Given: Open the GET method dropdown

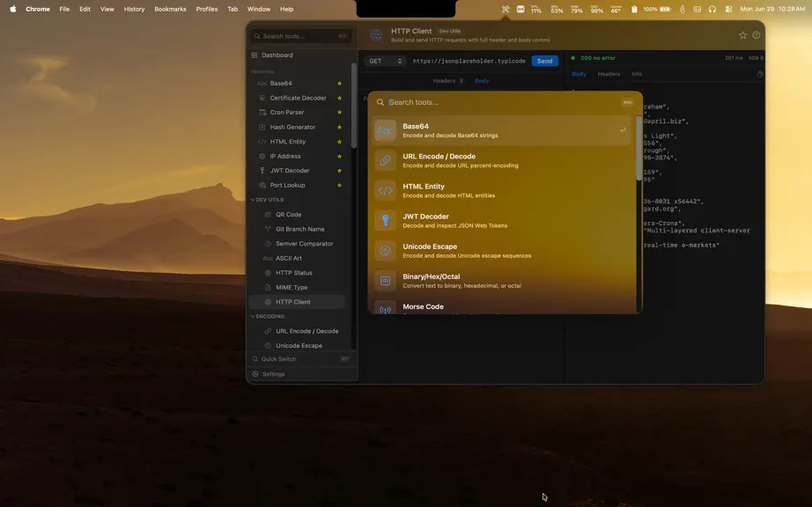Looking at the screenshot, I should click(x=385, y=61).
